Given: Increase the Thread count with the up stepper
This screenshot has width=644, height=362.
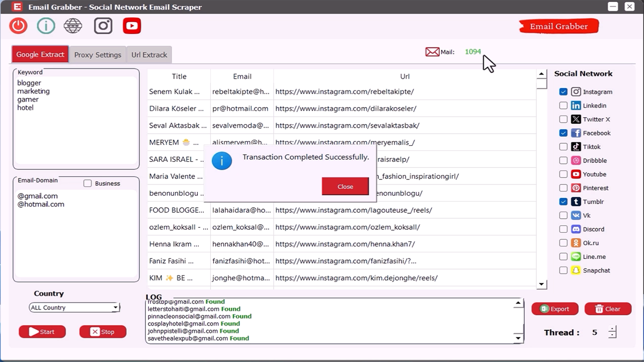Looking at the screenshot, I should [612, 329].
